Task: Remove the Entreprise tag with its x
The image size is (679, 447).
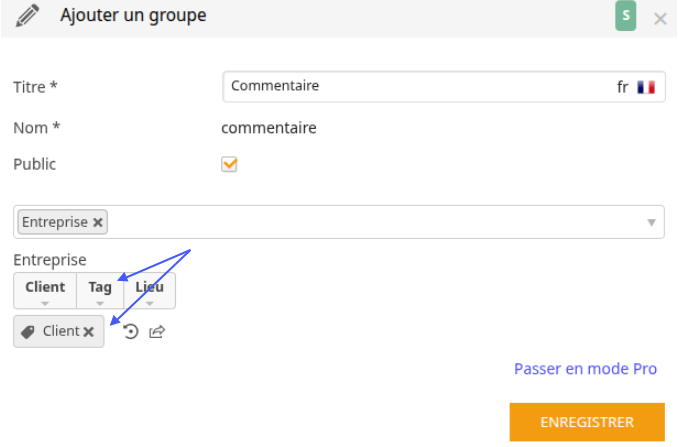Action: (x=98, y=222)
